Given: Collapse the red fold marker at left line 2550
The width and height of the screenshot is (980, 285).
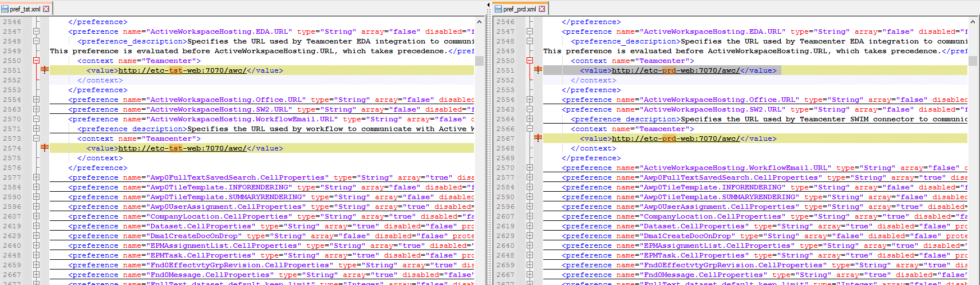Looking at the screenshot, I should point(36,60).
